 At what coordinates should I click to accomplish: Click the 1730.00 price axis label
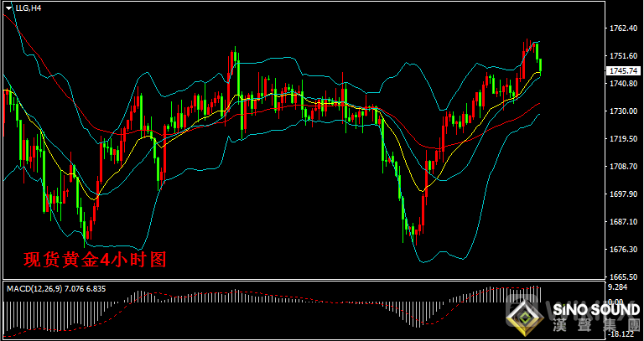pyautogui.click(x=621, y=111)
